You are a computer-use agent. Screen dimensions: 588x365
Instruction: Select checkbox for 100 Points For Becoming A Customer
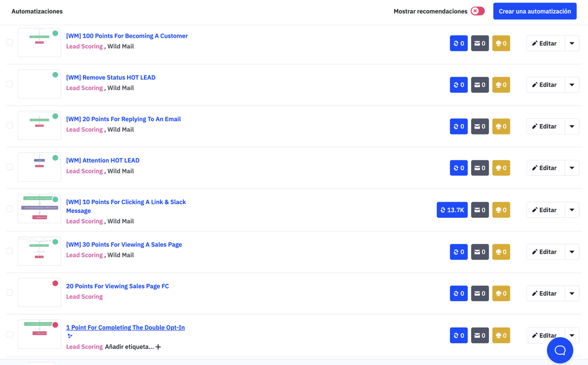(x=10, y=42)
